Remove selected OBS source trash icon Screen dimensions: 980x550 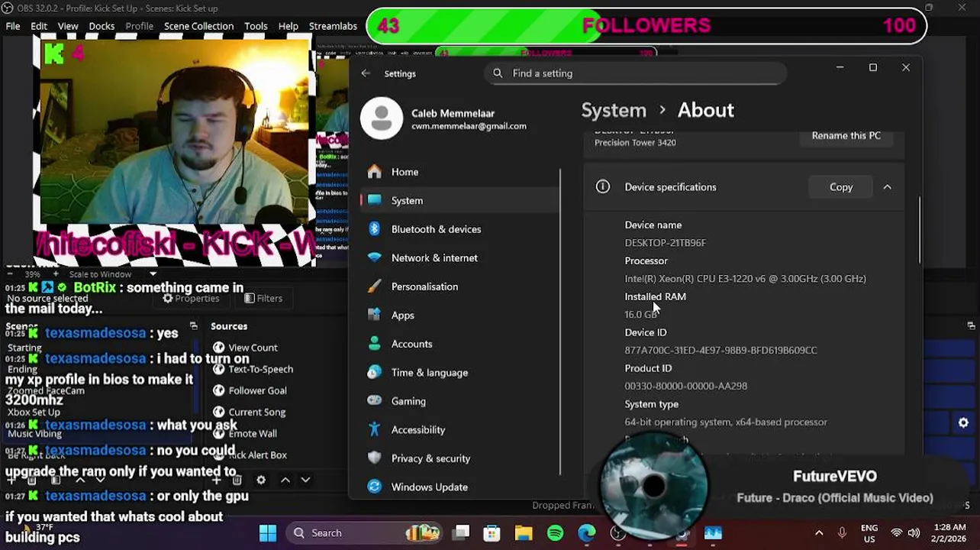[x=237, y=480]
